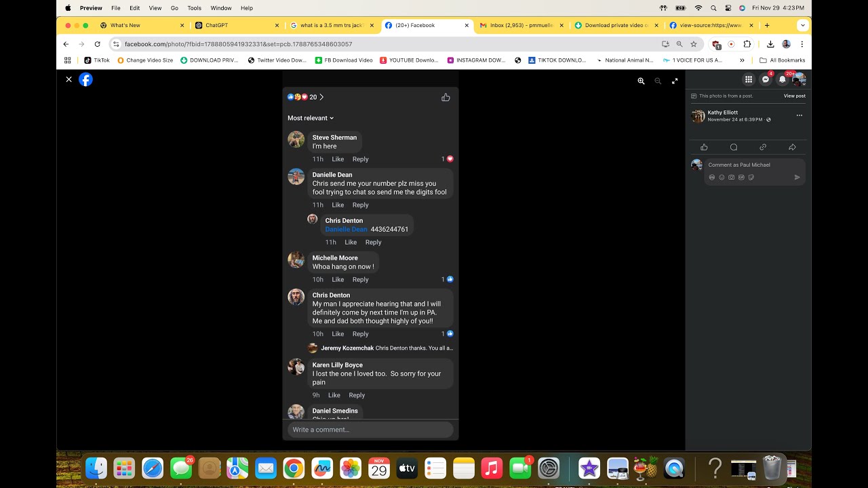868x488 pixels.
Task: Click Comment as Paul Michael field
Action: coord(755,165)
